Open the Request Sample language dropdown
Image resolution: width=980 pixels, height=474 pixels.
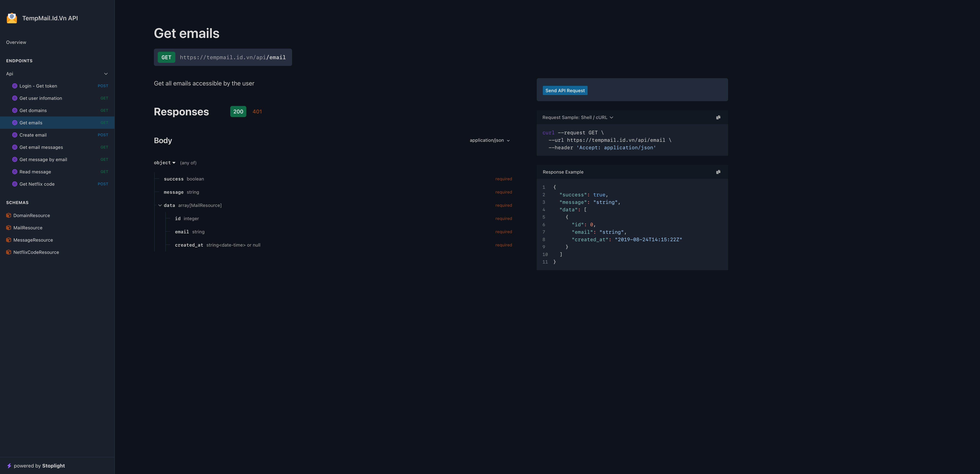(577, 117)
